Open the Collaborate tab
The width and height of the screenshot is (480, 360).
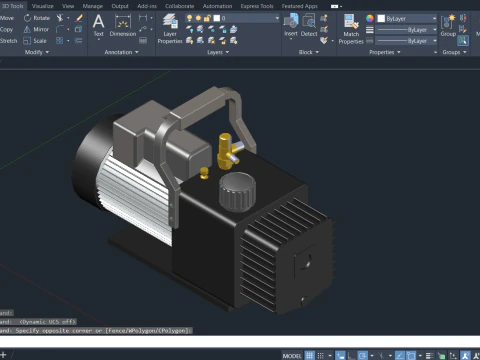pos(179,6)
